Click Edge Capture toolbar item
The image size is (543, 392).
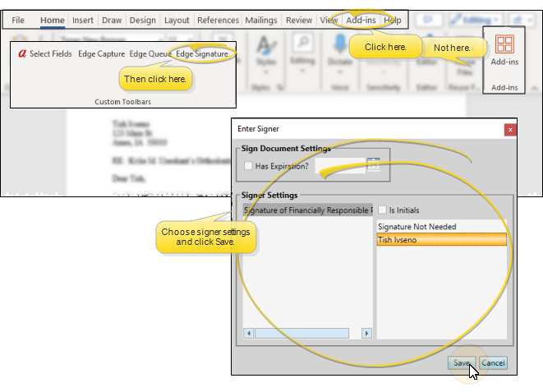pyautogui.click(x=101, y=53)
